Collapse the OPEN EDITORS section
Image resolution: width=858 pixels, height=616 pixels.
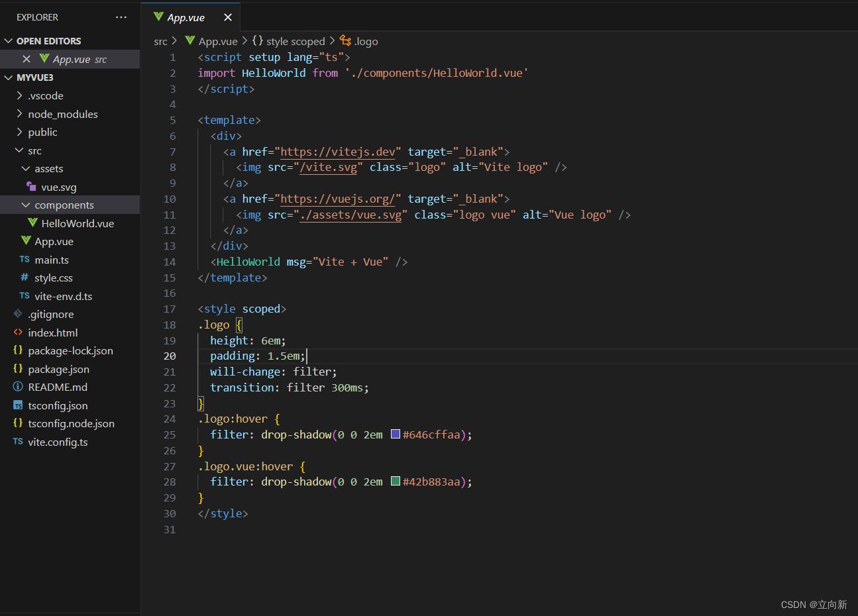tap(9, 41)
